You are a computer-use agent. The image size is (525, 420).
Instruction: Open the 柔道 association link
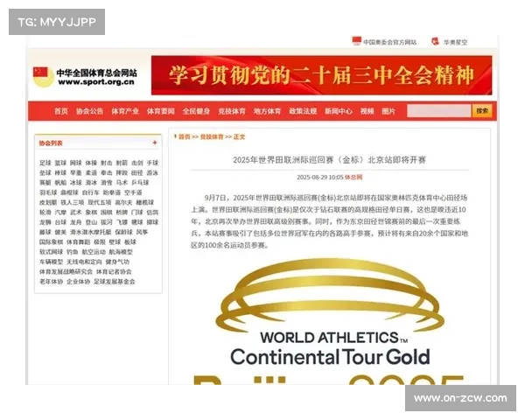click(91, 173)
